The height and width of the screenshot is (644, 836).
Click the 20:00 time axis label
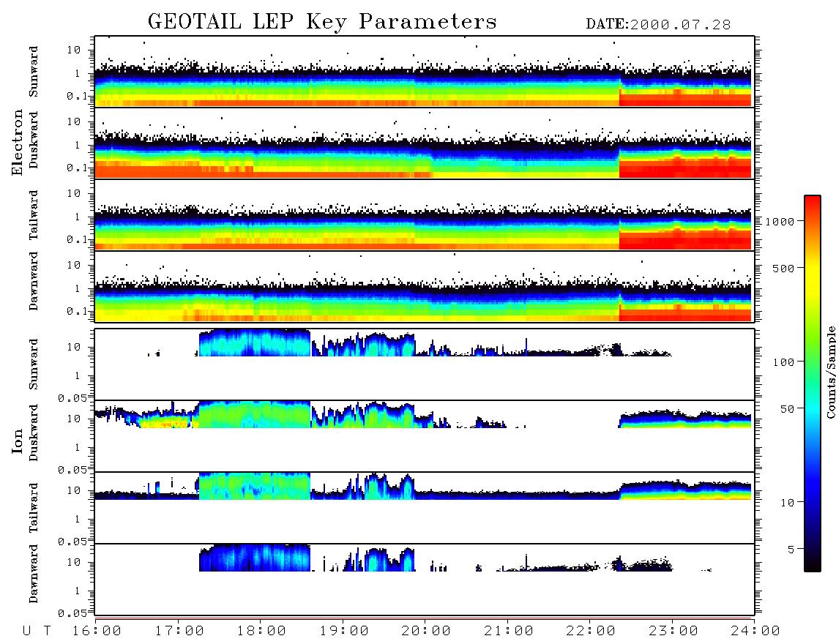coord(427,632)
